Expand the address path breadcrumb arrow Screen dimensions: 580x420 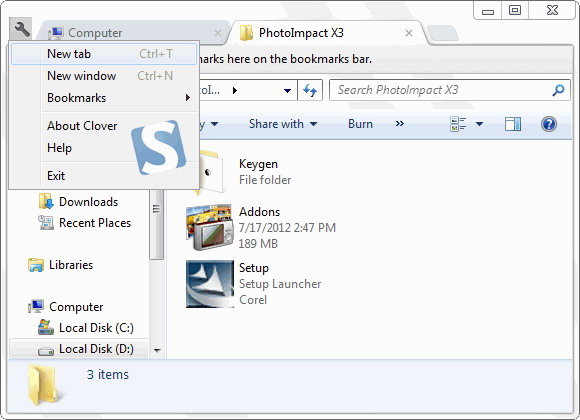coord(235,90)
